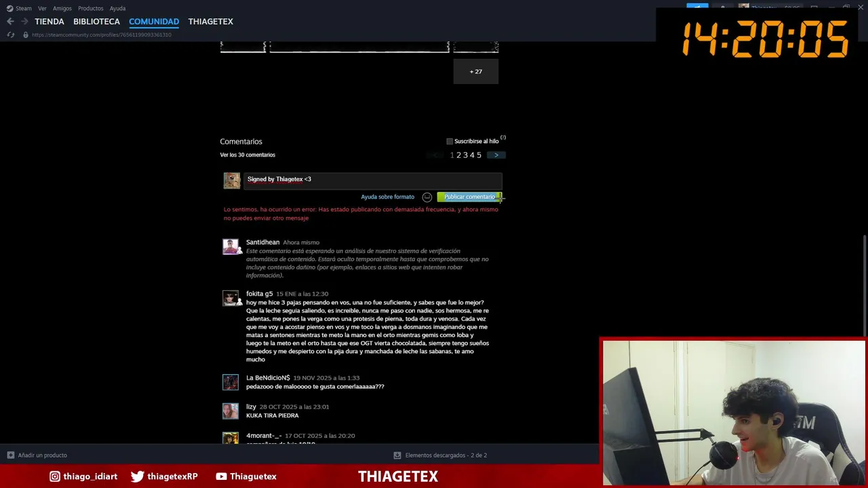Image resolution: width=868 pixels, height=488 pixels.
Task: Click the 'KUKA TIRA PIEDRA' comment text
Action: [x=272, y=415]
